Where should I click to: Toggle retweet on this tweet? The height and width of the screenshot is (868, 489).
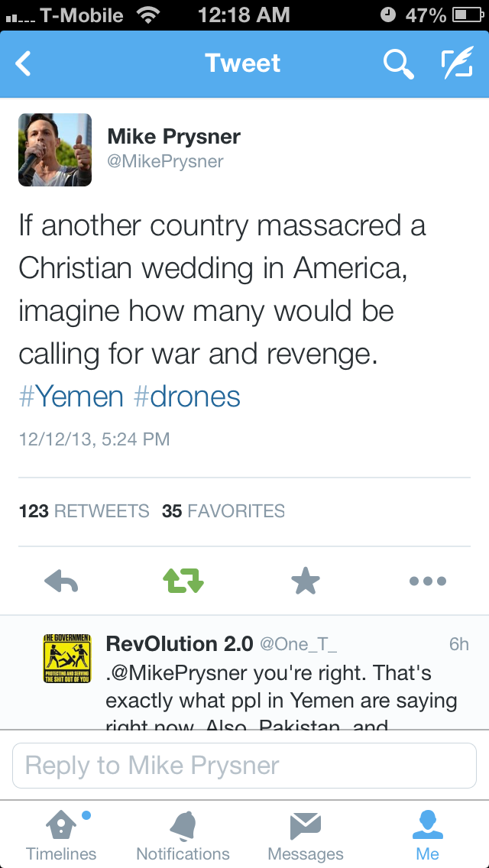(x=183, y=581)
